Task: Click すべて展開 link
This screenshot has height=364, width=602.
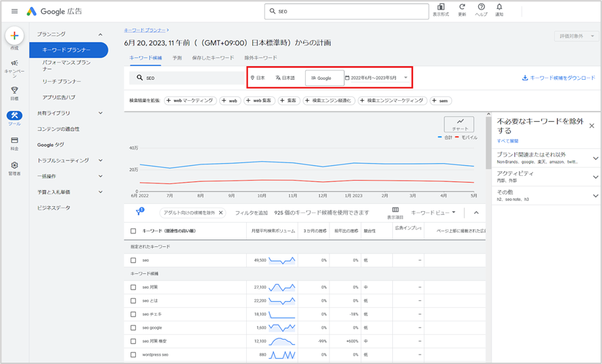Action: 507,141
